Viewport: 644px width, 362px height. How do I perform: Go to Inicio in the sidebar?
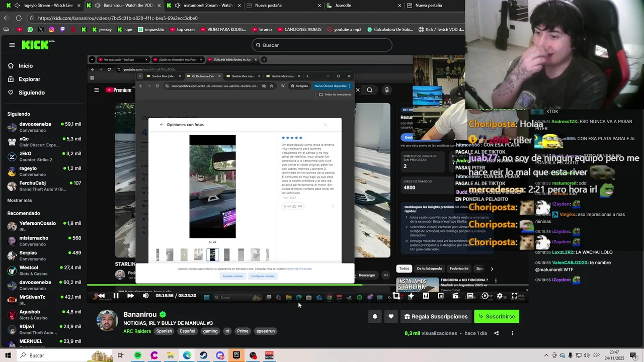click(x=21, y=66)
